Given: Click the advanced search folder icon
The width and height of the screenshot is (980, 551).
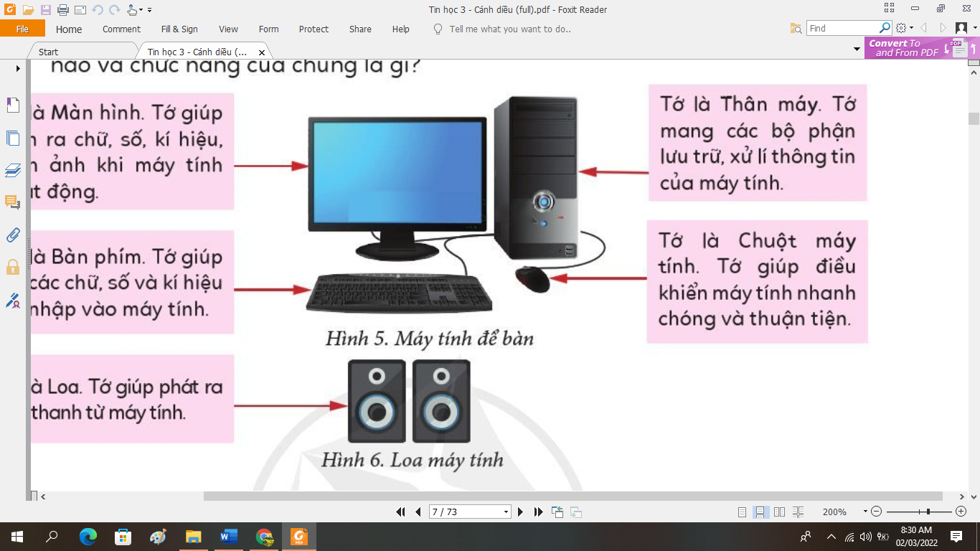Looking at the screenshot, I should pyautogui.click(x=796, y=29).
